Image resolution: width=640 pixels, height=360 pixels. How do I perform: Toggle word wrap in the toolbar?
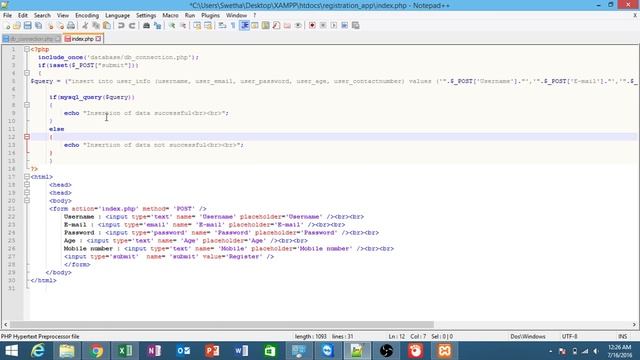(x=222, y=26)
